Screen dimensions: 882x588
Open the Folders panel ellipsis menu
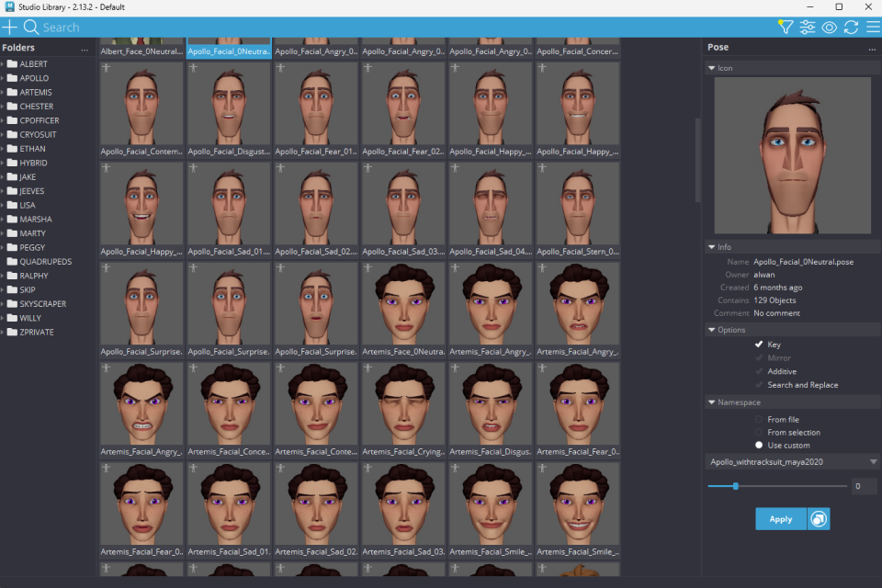(x=85, y=49)
